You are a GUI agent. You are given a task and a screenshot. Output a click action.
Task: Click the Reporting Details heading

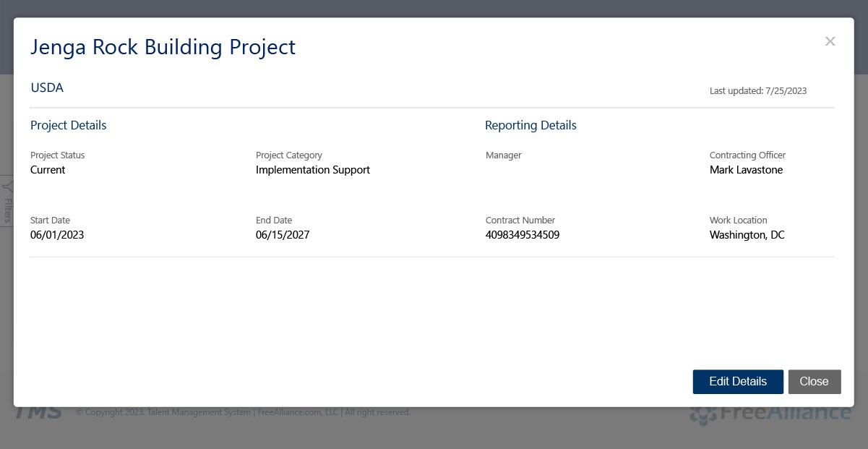coord(530,125)
